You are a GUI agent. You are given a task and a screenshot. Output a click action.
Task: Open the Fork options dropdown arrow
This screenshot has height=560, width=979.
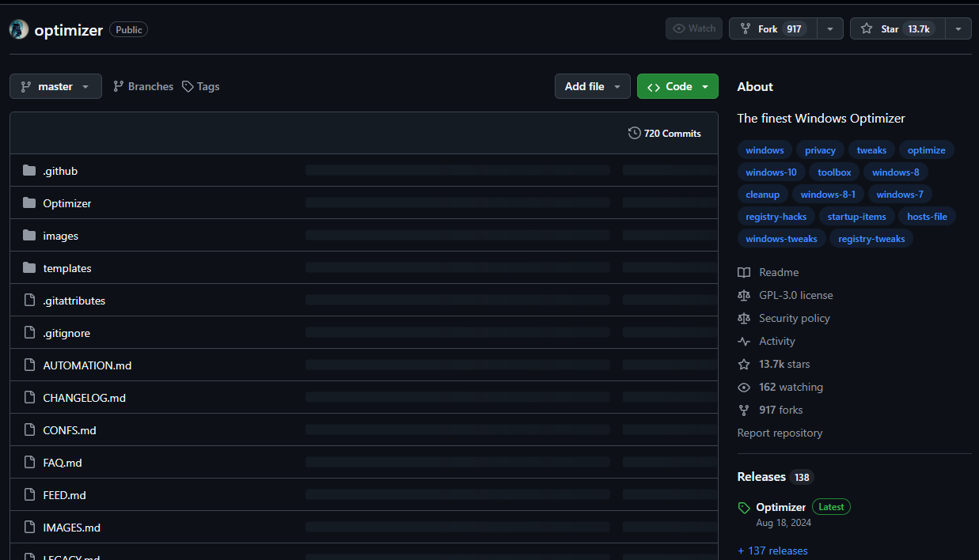pos(829,28)
